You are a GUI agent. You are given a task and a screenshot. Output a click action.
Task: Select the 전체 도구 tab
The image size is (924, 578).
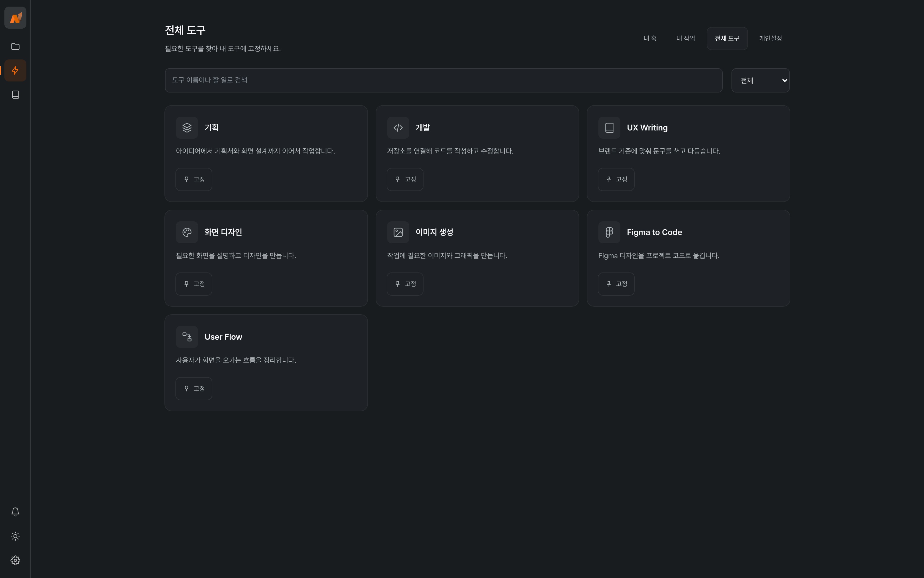tap(727, 38)
